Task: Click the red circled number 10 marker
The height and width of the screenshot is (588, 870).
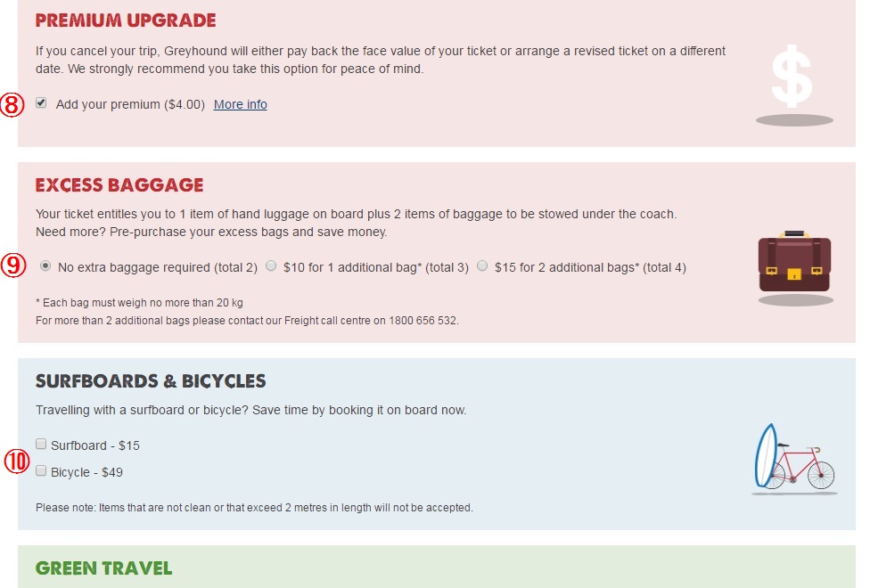Action: [x=16, y=461]
